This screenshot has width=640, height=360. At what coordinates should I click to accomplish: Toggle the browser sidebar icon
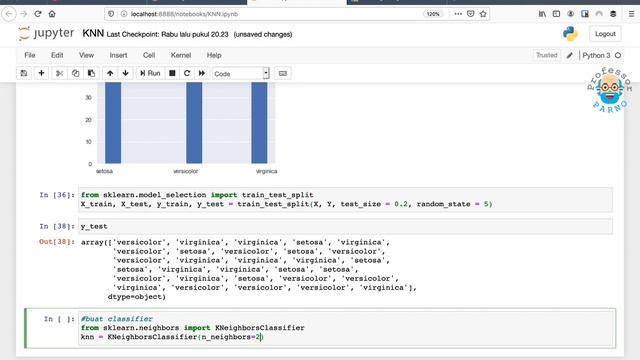[556, 14]
